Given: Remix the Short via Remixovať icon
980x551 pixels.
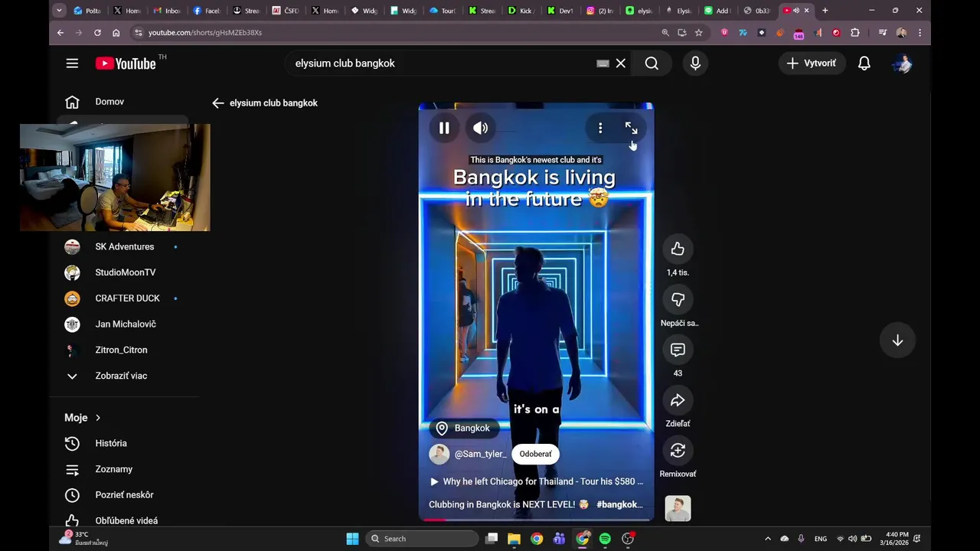Looking at the screenshot, I should [678, 451].
